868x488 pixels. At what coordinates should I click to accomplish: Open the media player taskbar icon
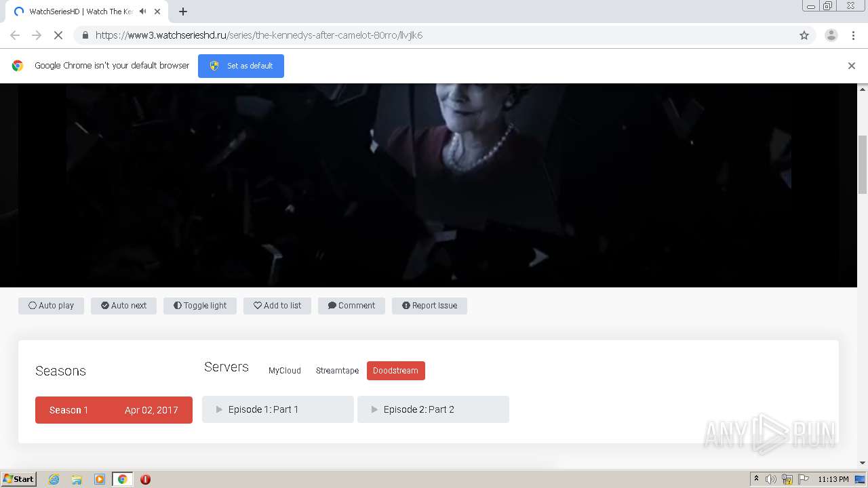pyautogui.click(x=100, y=479)
